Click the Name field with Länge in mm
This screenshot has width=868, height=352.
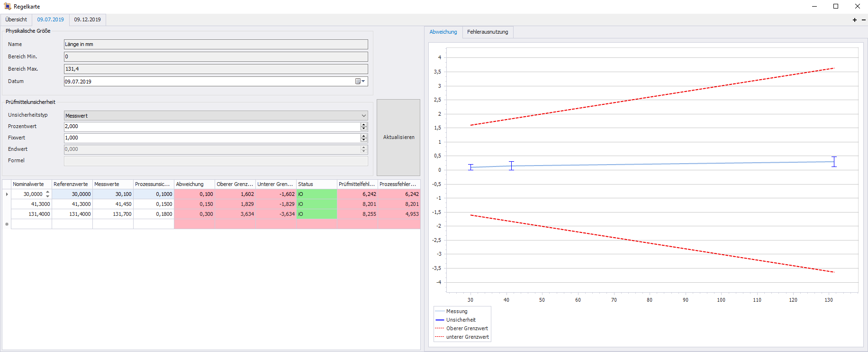pyautogui.click(x=216, y=44)
